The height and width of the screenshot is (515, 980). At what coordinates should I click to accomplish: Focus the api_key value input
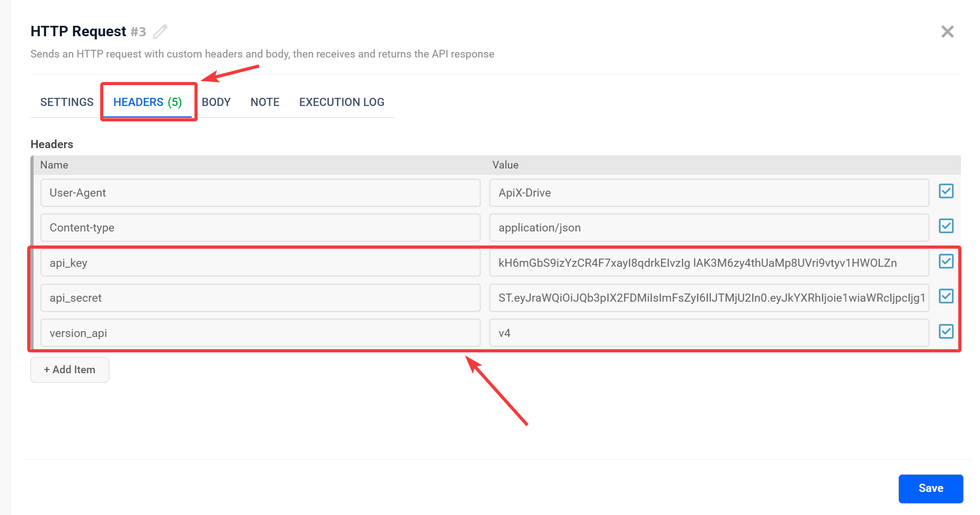tap(709, 263)
